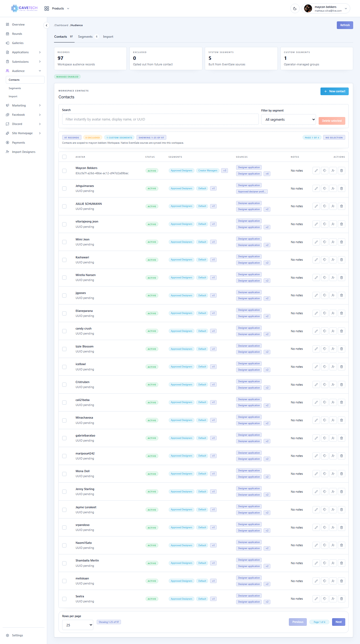The width and height of the screenshot is (360, 644).
Task: Click the Delete selected button
Action: click(x=332, y=121)
